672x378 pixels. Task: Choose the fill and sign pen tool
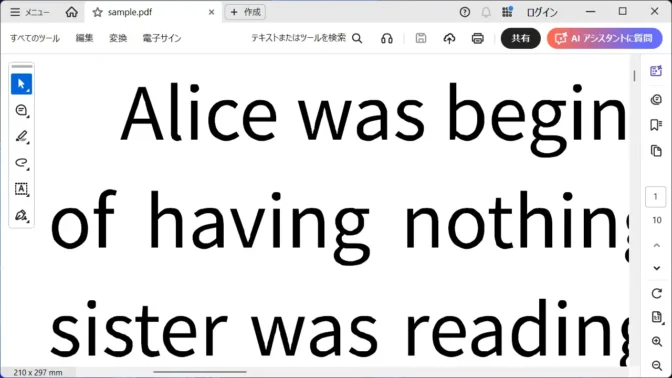(21, 215)
